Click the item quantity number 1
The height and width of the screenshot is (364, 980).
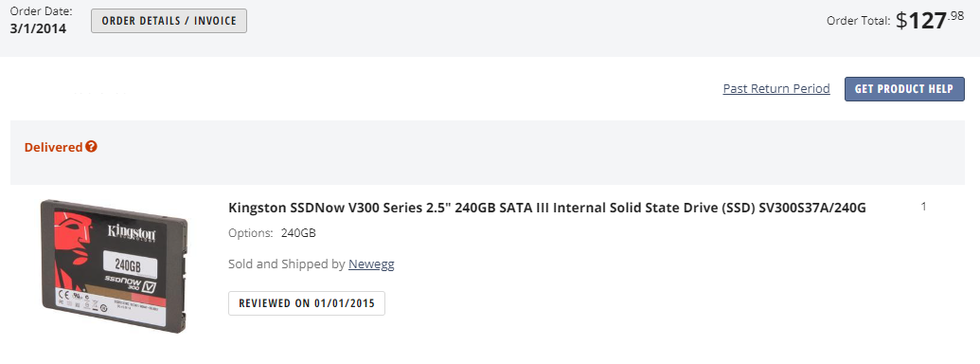point(924,207)
